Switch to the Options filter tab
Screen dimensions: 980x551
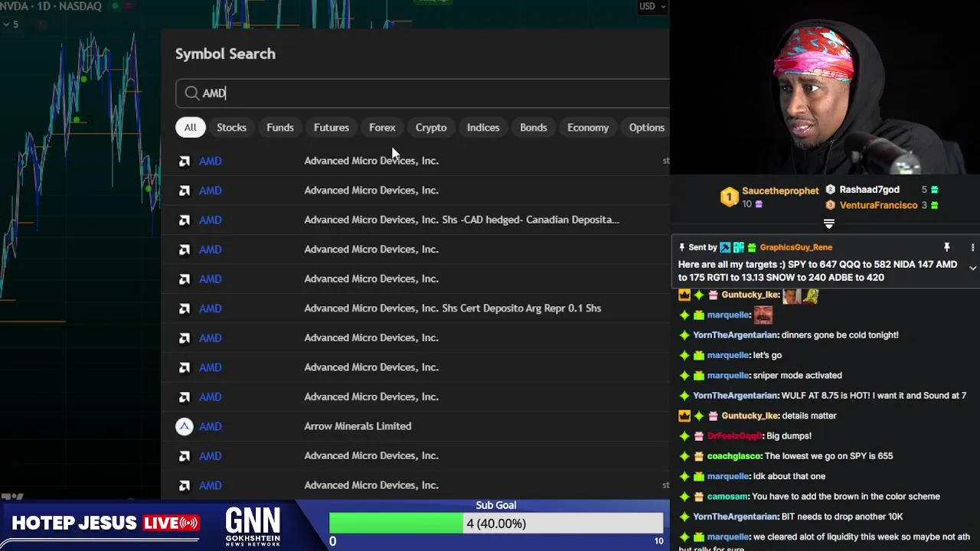pyautogui.click(x=647, y=128)
